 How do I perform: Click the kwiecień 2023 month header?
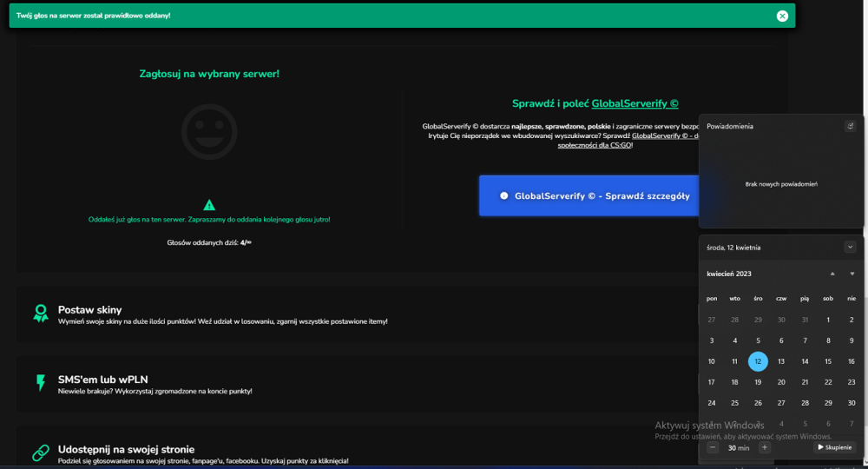pyautogui.click(x=729, y=274)
